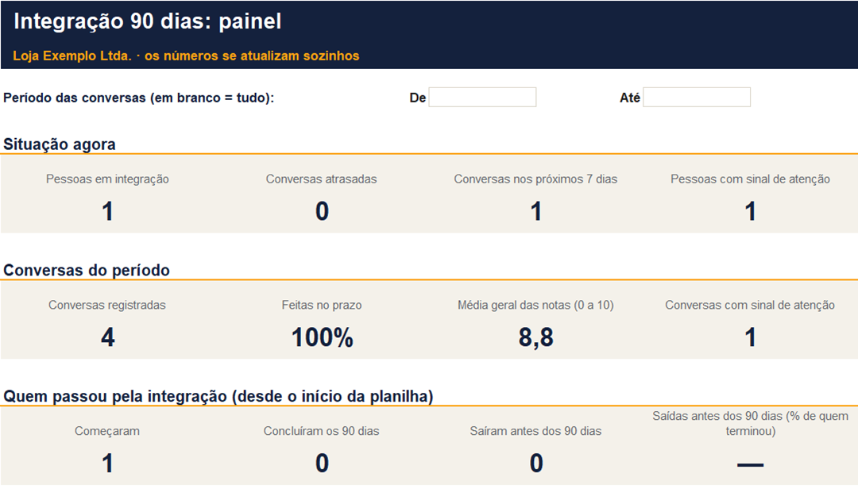Screen dimensions: 858x504
Task: Select the value under 'Conversas nos próximos 7 dias'
Action: pos(536,212)
